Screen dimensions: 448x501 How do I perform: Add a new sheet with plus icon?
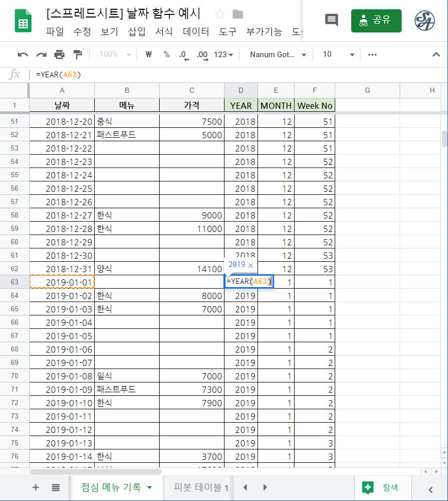pyautogui.click(x=36, y=487)
